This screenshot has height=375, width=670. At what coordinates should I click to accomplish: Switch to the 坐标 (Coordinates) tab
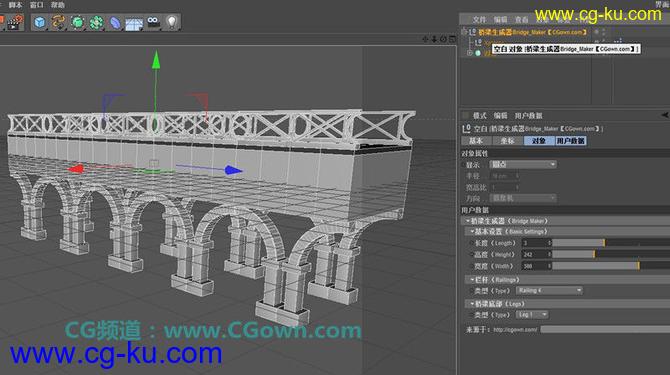click(x=507, y=141)
